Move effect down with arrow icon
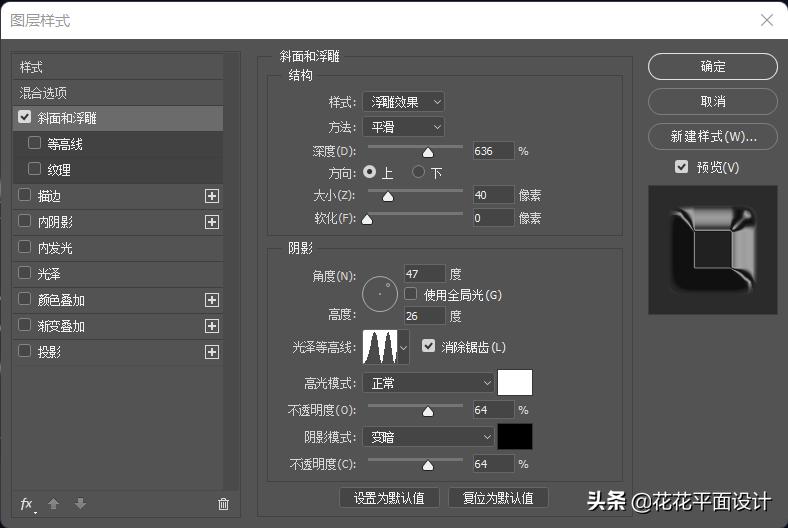 (x=80, y=503)
